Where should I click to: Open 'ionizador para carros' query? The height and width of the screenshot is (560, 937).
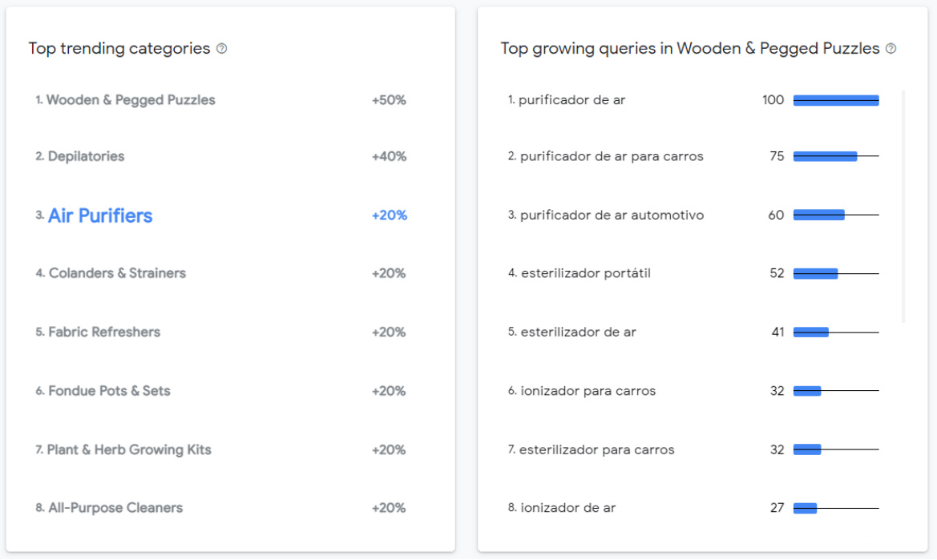tap(588, 391)
